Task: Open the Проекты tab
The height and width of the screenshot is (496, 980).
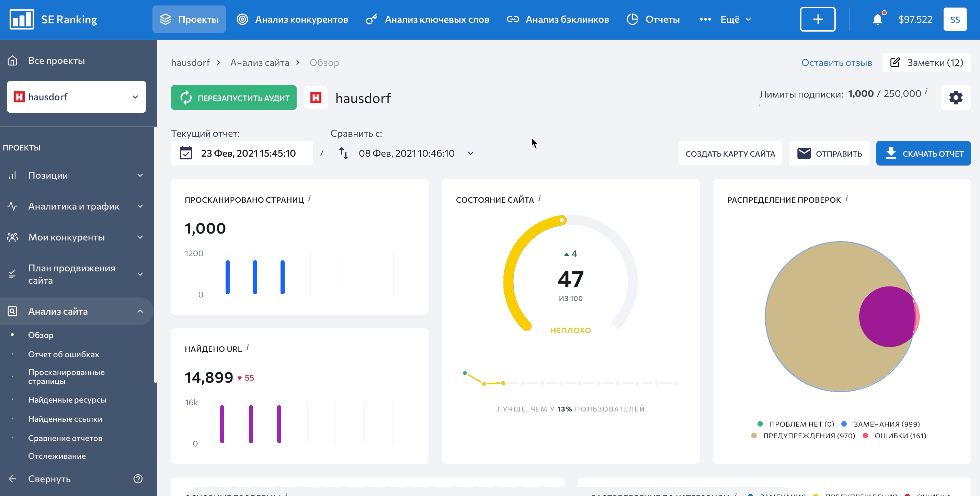Action: pyautogui.click(x=189, y=19)
